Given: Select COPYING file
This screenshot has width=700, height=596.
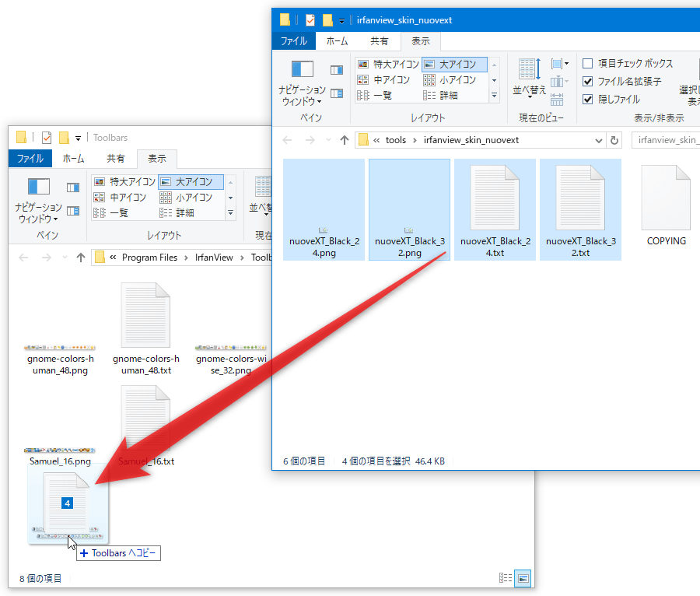Looking at the screenshot, I should pos(666,206).
